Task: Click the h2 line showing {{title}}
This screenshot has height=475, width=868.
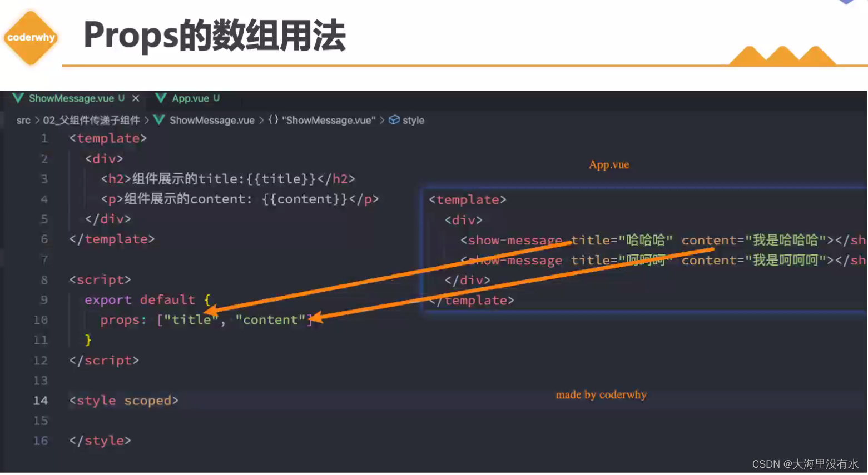Action: 228,179
